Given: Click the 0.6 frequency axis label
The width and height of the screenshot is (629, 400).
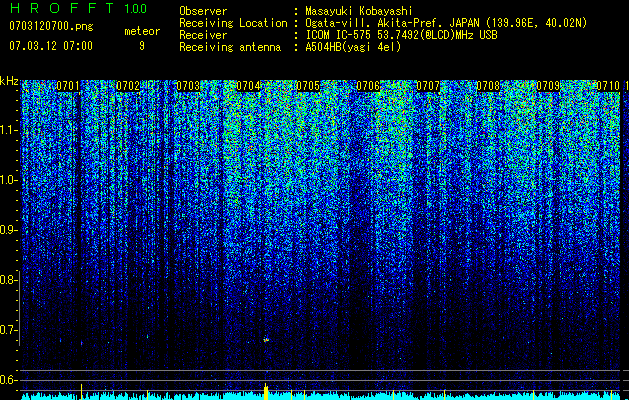Looking at the screenshot, I should point(8,380).
